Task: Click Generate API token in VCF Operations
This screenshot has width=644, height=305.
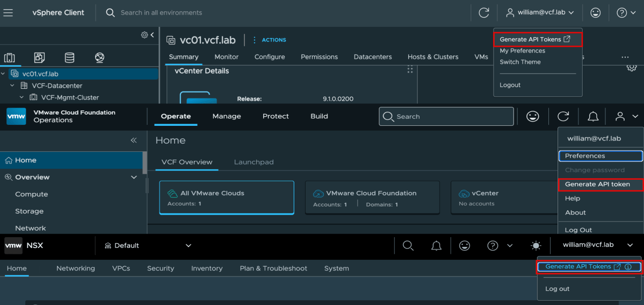Action: (x=600, y=185)
